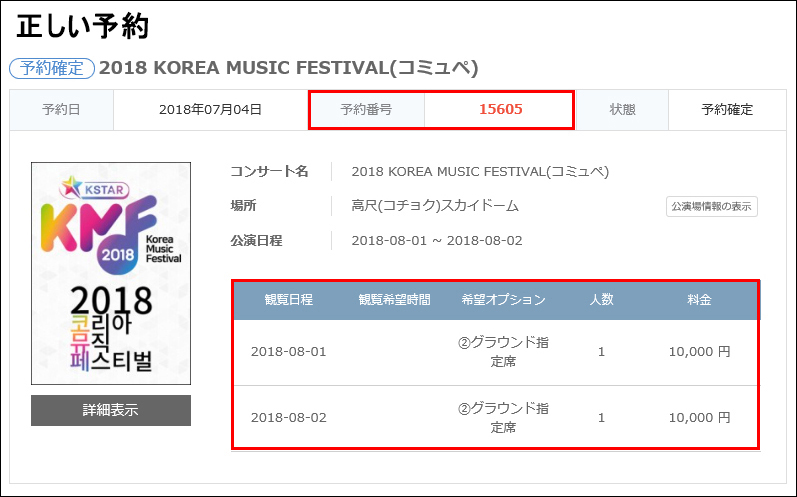The height and width of the screenshot is (497, 797).
Task: Click the 詳細表示 button under the poster
Action: click(111, 410)
